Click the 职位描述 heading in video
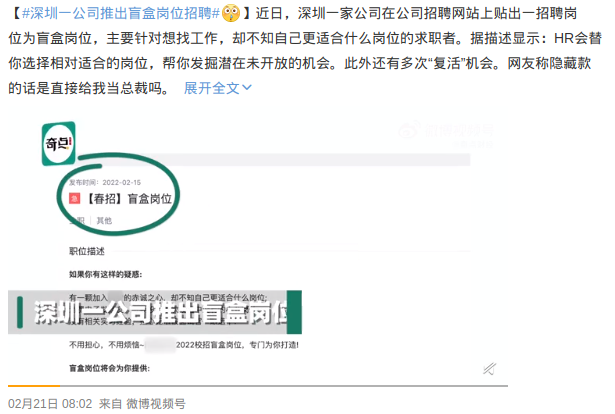Image resolution: width=615 pixels, height=414 pixels. pyautogui.click(x=87, y=251)
